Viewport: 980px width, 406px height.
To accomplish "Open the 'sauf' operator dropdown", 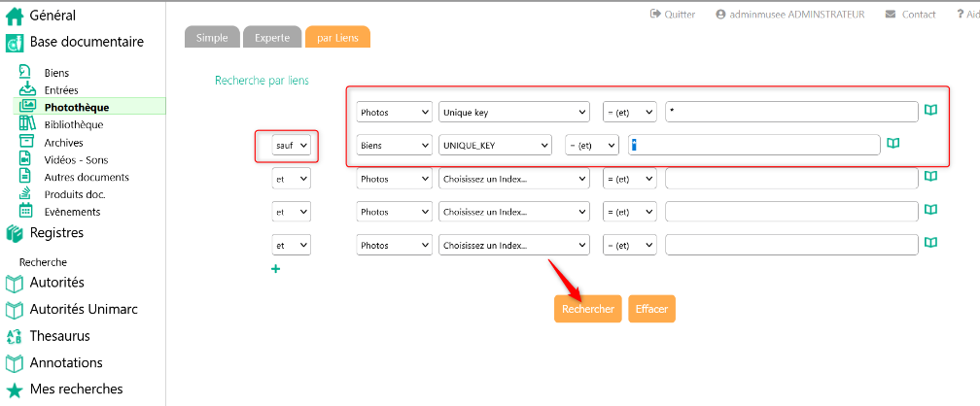I will pos(291,145).
